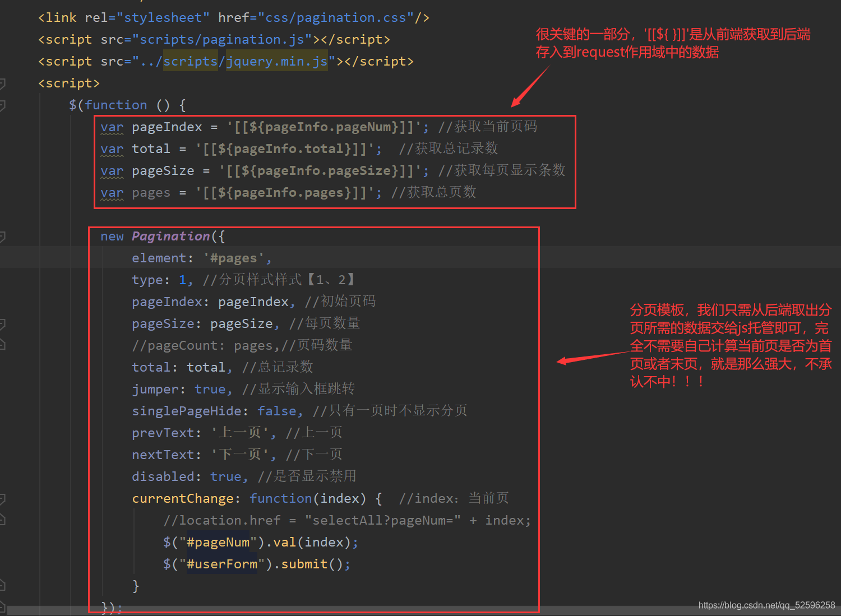Click the comment '//获取当前页码'
The height and width of the screenshot is (616, 841).
[x=488, y=127]
